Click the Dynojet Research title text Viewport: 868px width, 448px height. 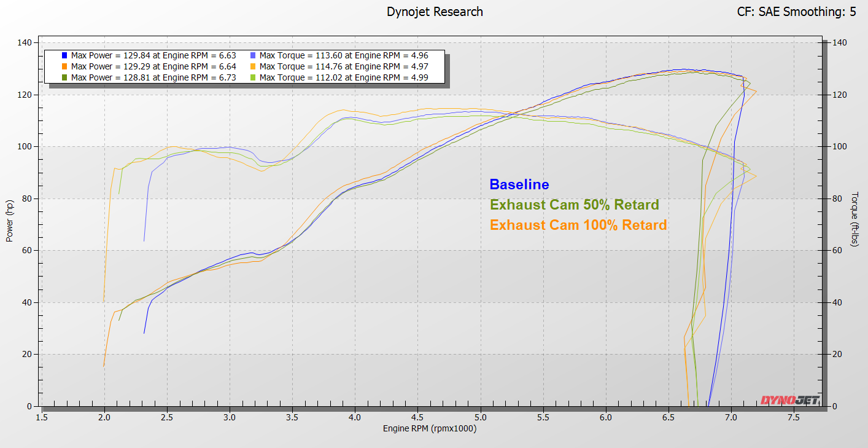coord(434,12)
